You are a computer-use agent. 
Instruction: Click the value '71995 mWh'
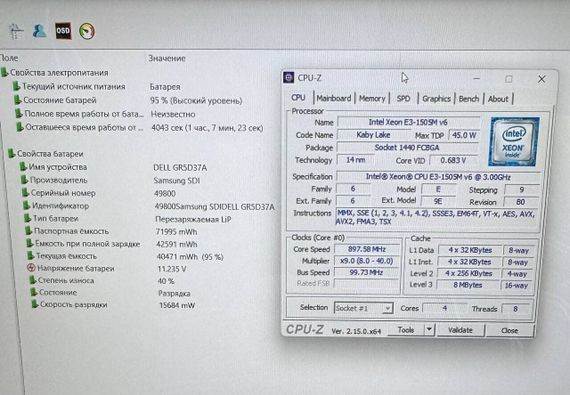(x=176, y=231)
